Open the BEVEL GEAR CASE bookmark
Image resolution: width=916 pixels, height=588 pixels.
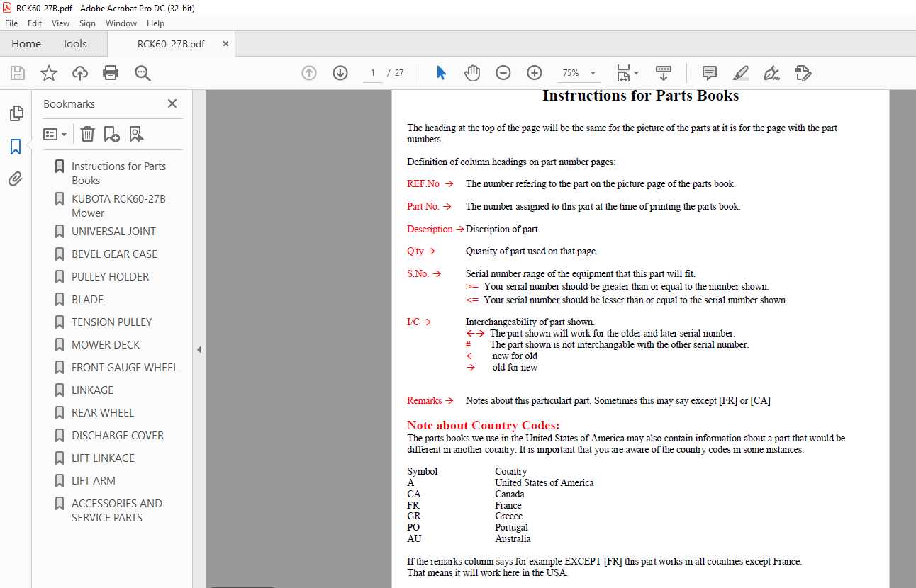click(114, 254)
